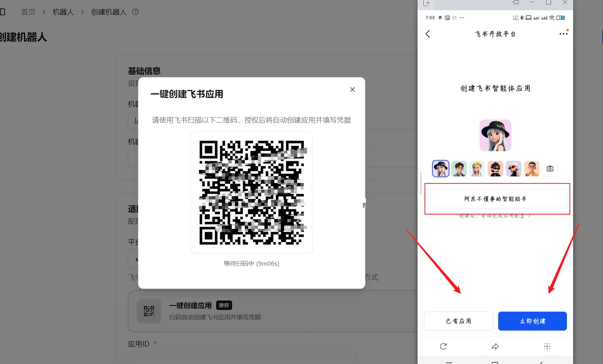Click the large preview avatar in the phone window

point(495,136)
